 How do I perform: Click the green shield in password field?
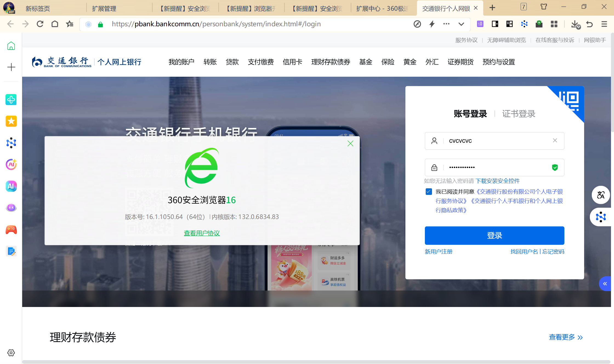coord(555,167)
